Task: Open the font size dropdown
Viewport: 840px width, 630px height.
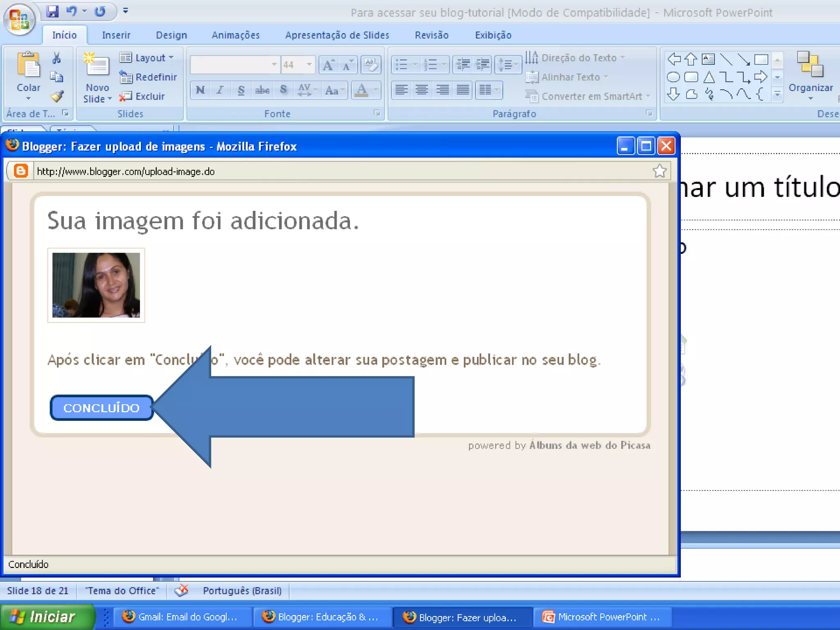Action: pyautogui.click(x=309, y=64)
